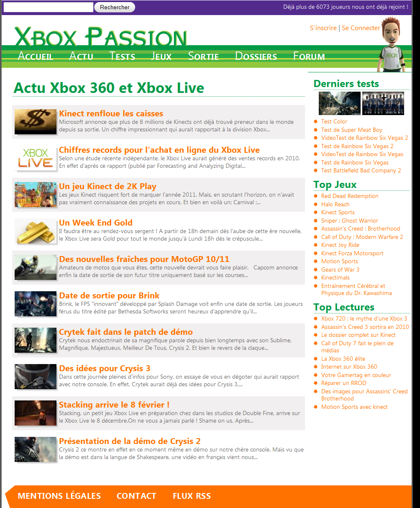
Task: Open the Forum navigation item
Action: [309, 56]
